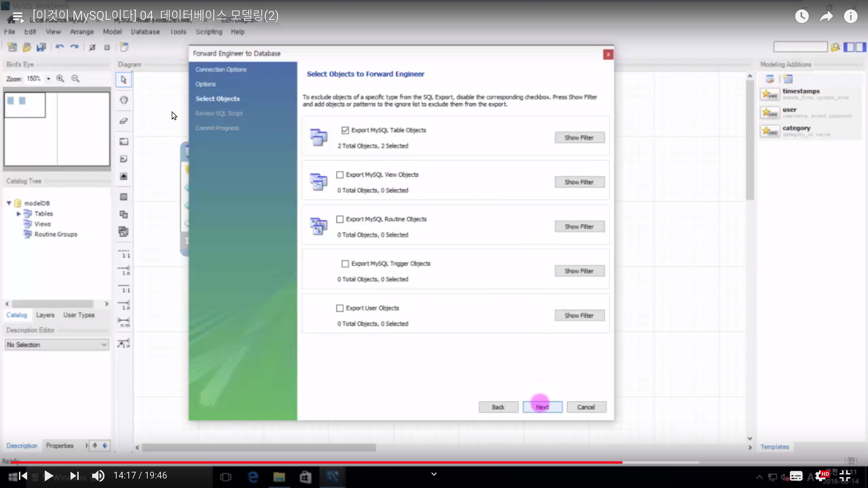Open the video playlist menu icon
868x488 pixels.
[17, 17]
